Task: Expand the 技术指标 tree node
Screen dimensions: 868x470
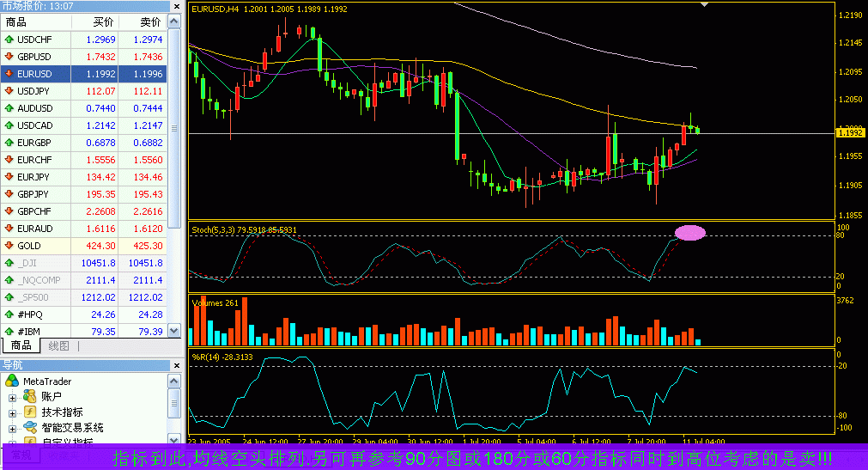Action: pos(12,413)
